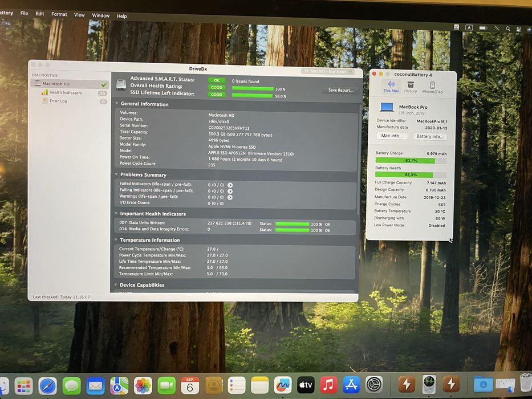
Task: Open Health Indicators in DriveDx sidebar
Action: coord(66,92)
